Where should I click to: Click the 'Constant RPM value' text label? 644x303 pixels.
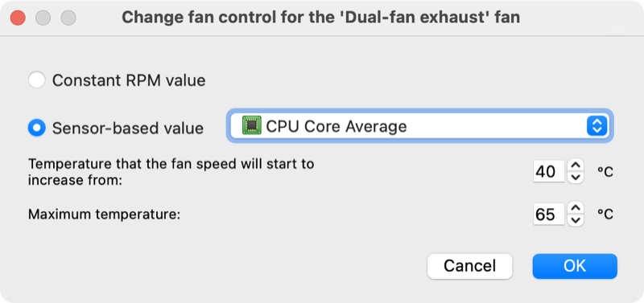click(x=129, y=80)
